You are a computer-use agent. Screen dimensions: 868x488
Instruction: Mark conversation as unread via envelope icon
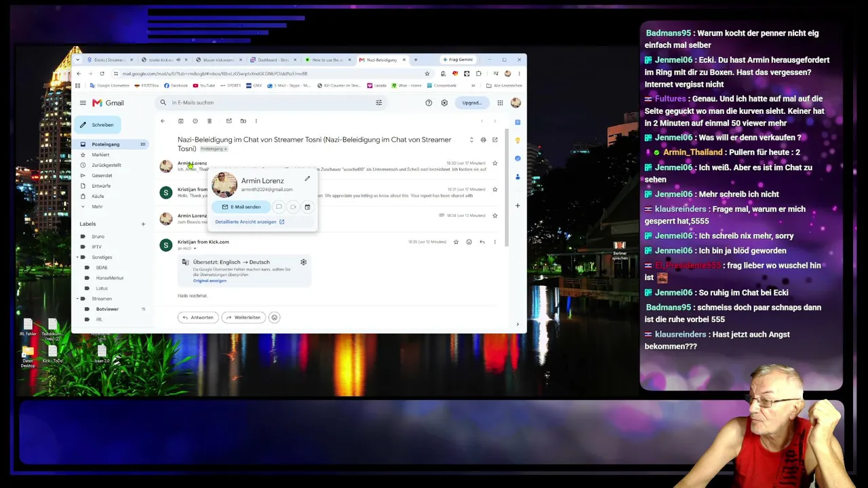click(x=229, y=121)
